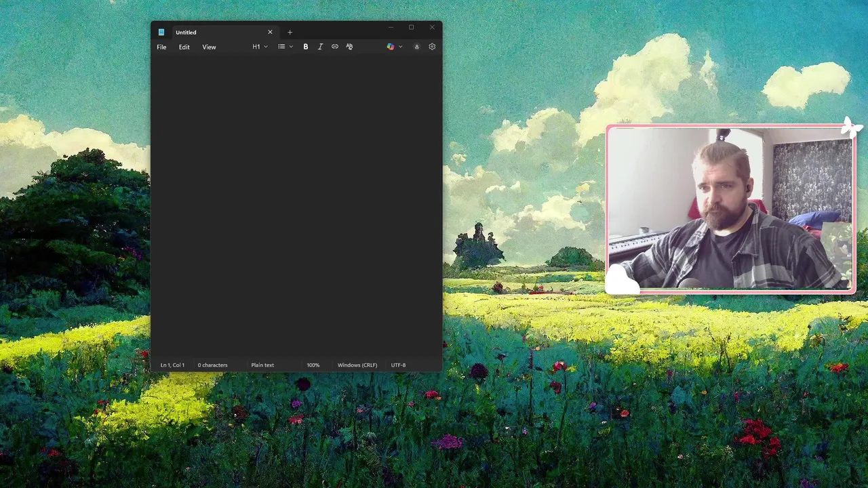Toggle bold formatting in Notepad

click(306, 47)
